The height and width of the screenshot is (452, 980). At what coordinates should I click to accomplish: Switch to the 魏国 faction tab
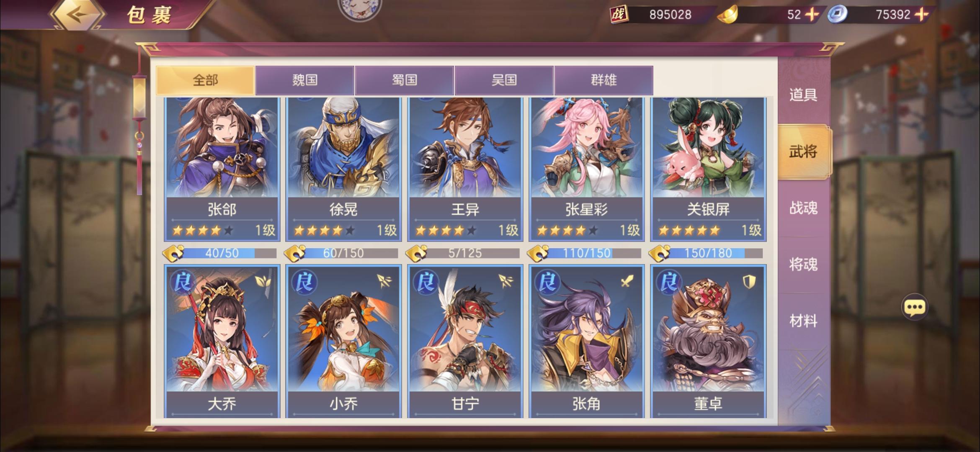point(305,80)
